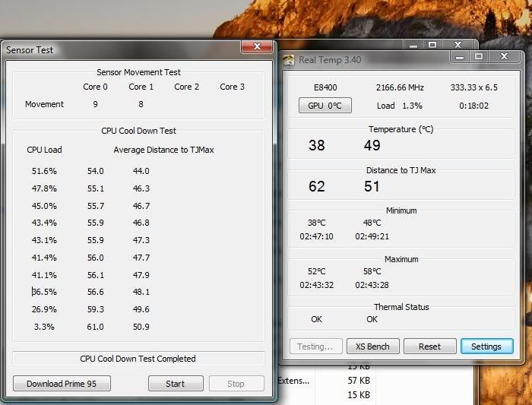Click the maximum temperature 52°C

pyautogui.click(x=317, y=271)
